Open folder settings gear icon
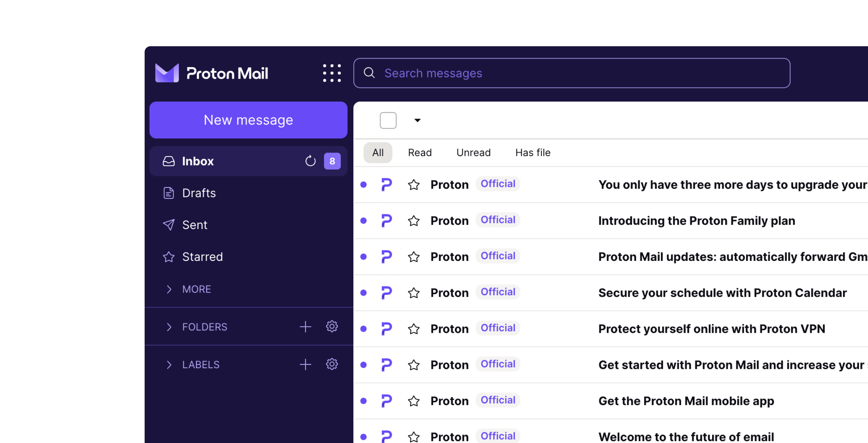The image size is (868, 443). coord(332,327)
